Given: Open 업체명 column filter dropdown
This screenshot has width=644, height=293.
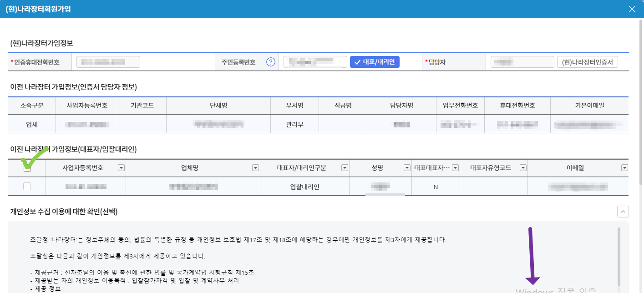Looking at the screenshot, I should pos(255,168).
